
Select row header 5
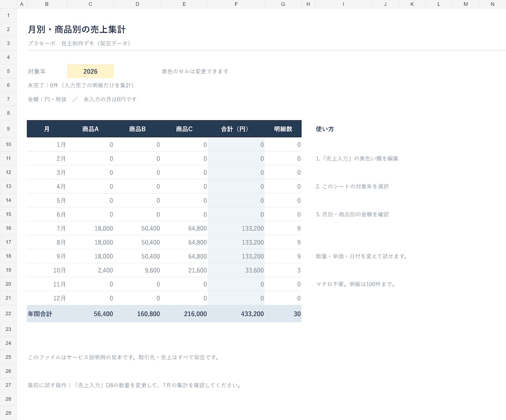[8, 71]
